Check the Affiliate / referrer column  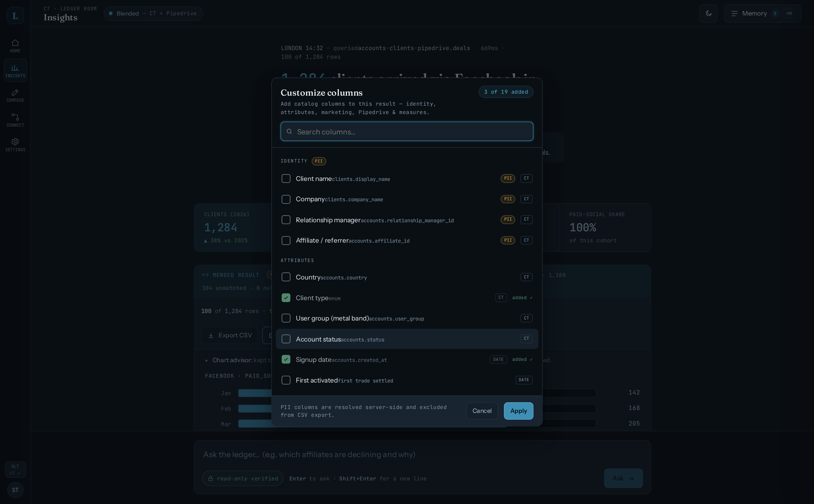(x=286, y=241)
